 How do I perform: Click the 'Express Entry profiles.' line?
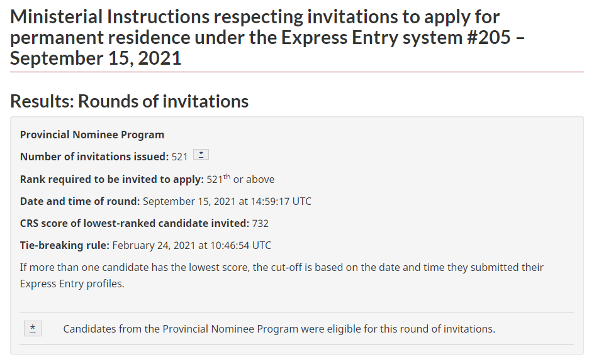point(72,284)
